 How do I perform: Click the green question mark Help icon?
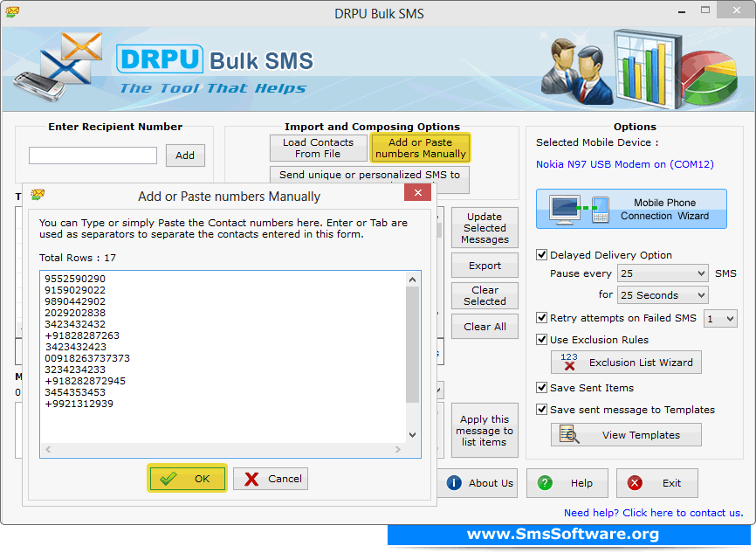(545, 483)
